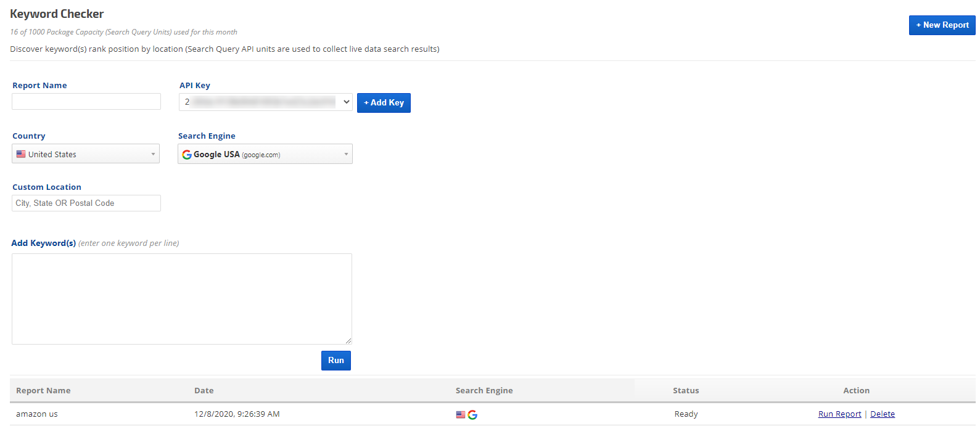Image resolution: width=980 pixels, height=442 pixels.
Task: Click the Google logo in Search Engine field
Action: (186, 155)
